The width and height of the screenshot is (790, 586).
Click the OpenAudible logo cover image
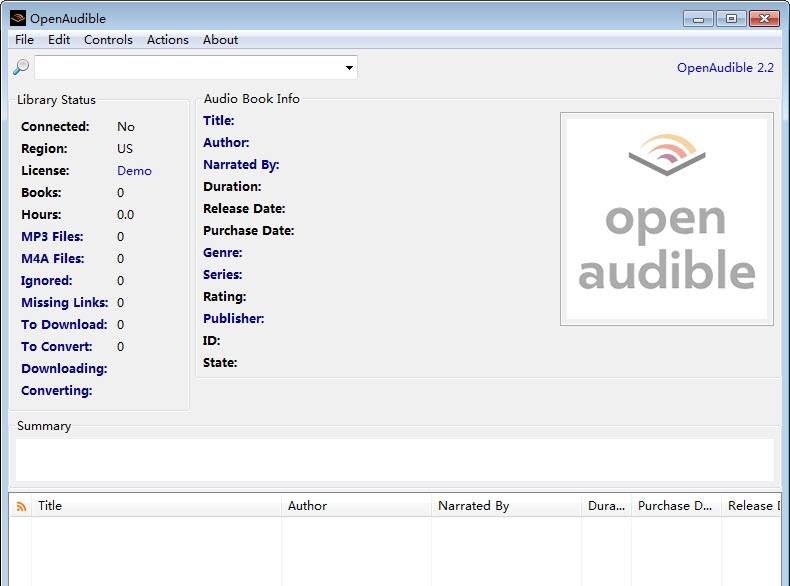point(667,219)
